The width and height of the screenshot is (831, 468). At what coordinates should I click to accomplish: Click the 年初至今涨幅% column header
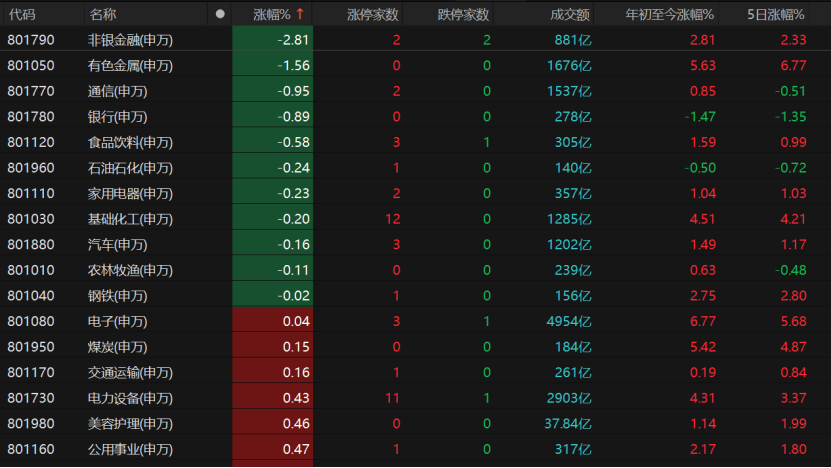point(669,14)
